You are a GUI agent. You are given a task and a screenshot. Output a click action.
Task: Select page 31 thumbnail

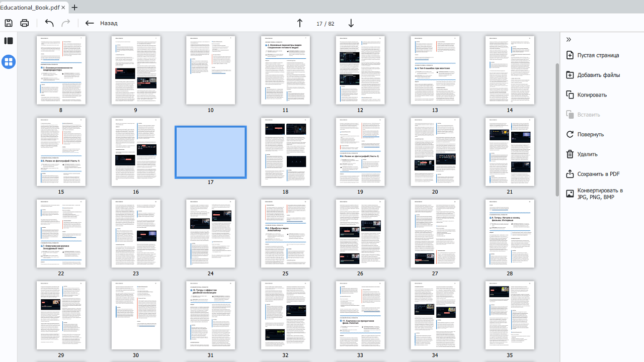(210, 315)
